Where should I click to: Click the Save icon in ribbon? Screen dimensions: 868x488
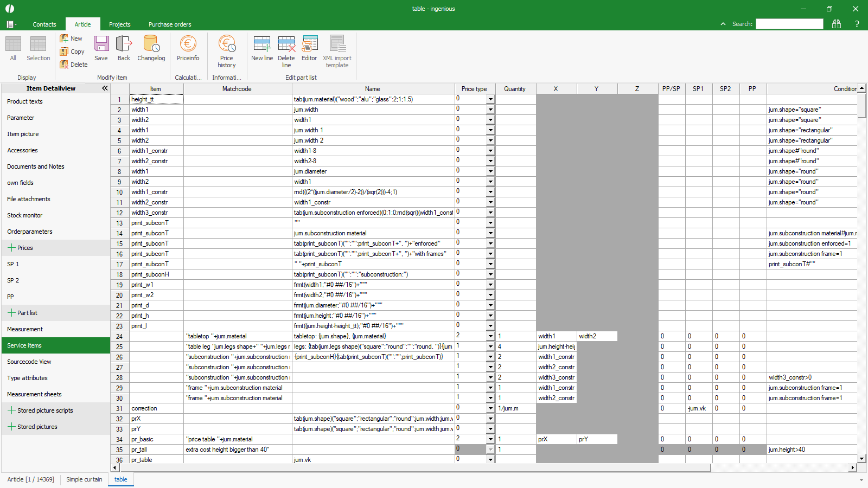click(x=101, y=48)
